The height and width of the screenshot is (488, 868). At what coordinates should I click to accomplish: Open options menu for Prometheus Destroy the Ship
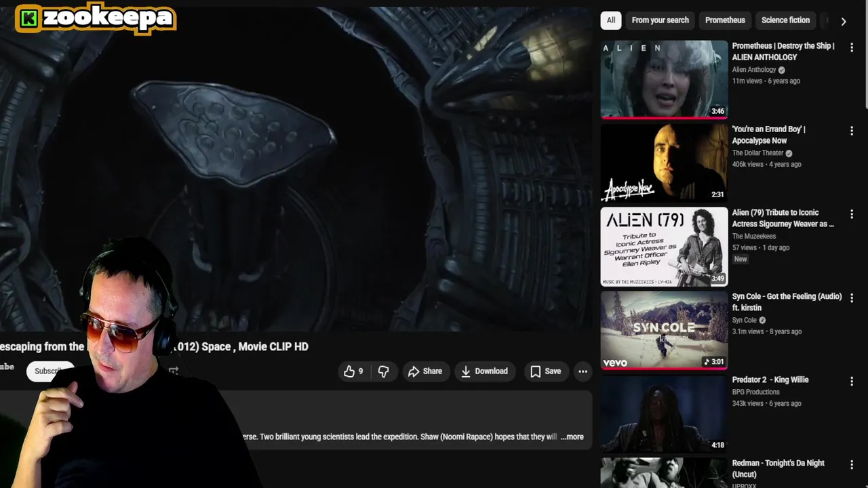click(852, 47)
